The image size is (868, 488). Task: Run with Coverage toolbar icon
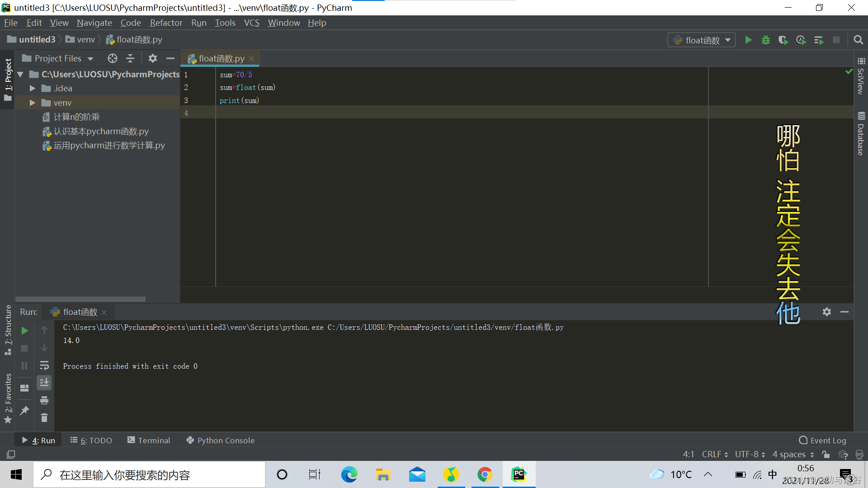click(783, 40)
